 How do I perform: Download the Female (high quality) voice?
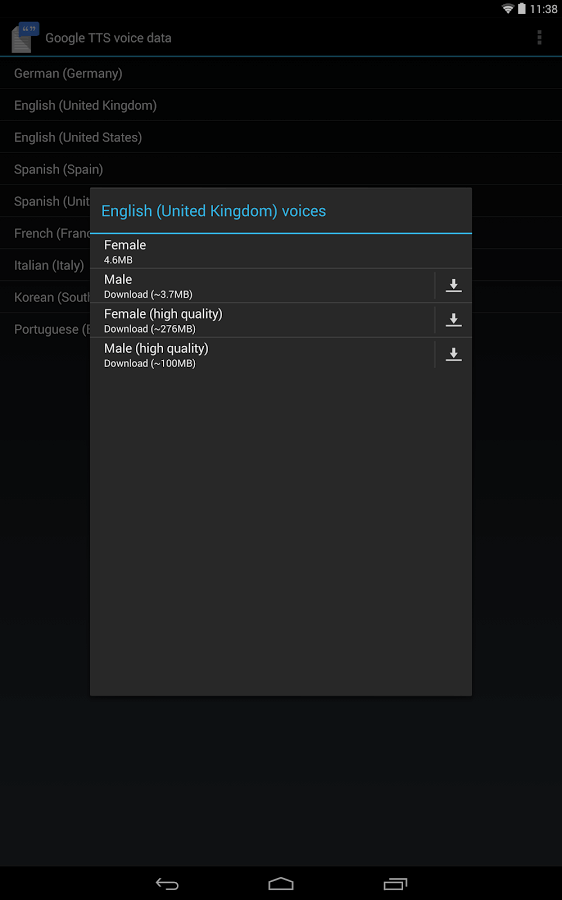coord(454,320)
